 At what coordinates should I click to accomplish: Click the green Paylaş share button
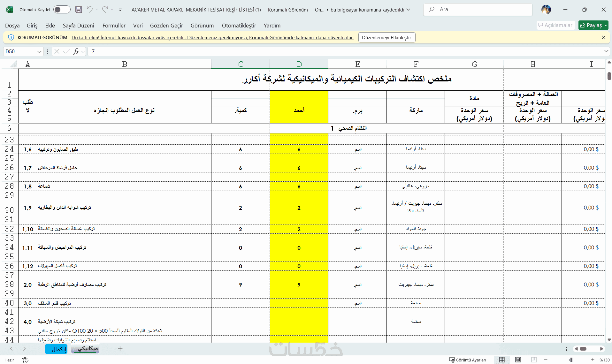coord(591,25)
